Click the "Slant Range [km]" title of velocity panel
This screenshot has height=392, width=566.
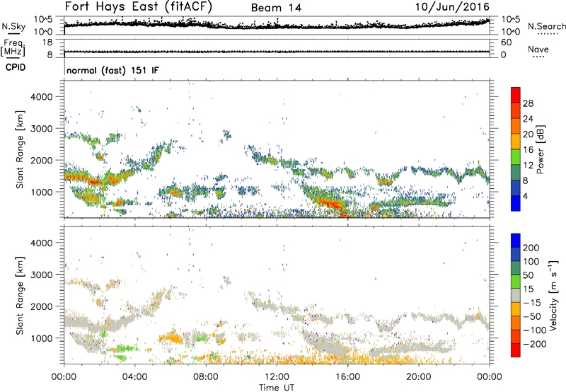tap(20, 296)
